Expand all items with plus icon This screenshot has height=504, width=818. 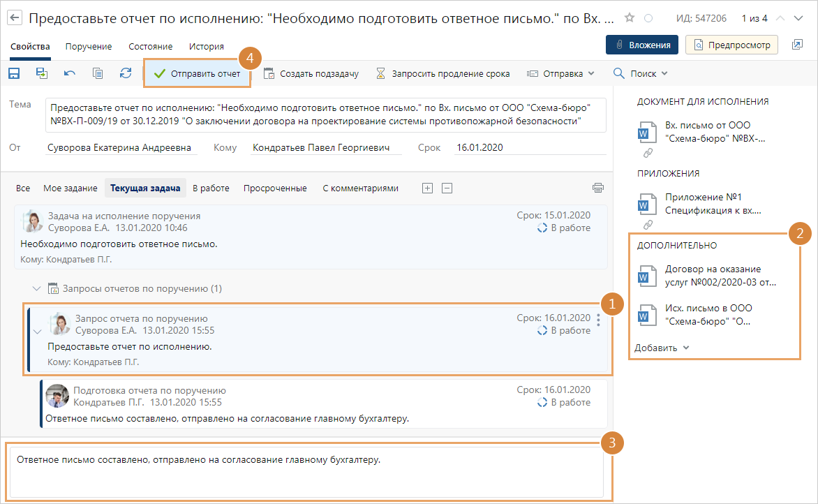(x=428, y=188)
